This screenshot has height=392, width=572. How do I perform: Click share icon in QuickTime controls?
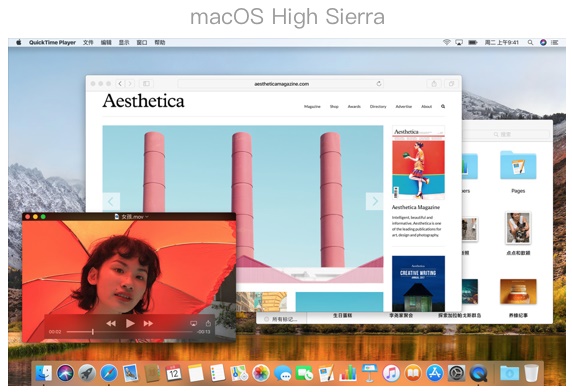tap(208, 323)
